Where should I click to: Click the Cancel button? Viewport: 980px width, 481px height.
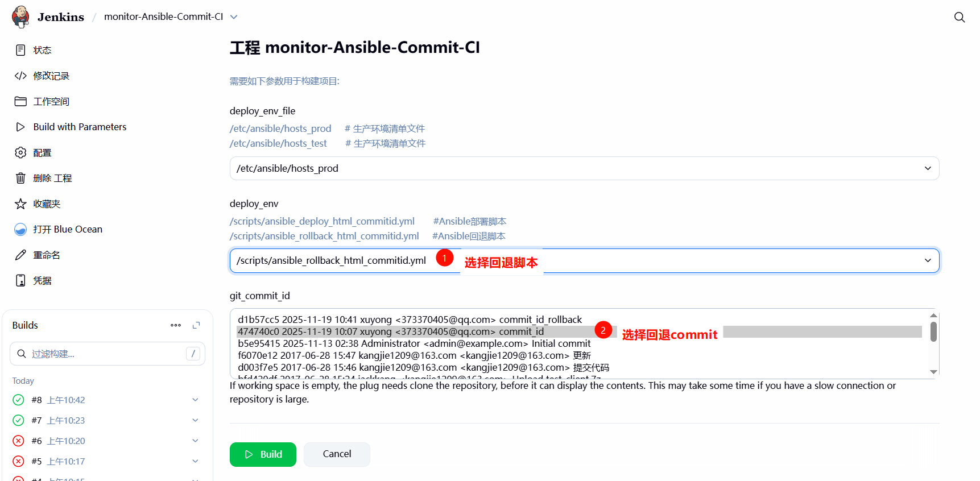[x=337, y=454]
